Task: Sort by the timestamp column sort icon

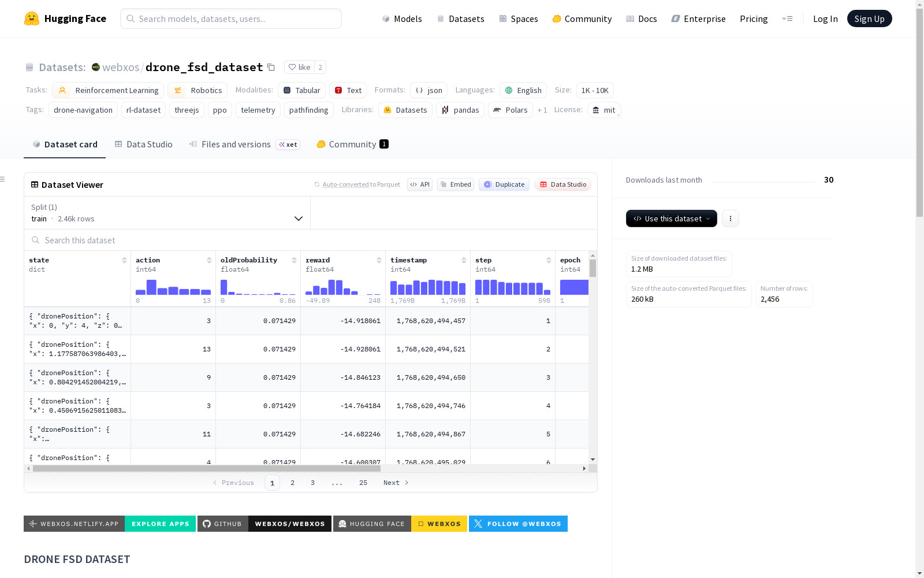Action: pos(464,260)
